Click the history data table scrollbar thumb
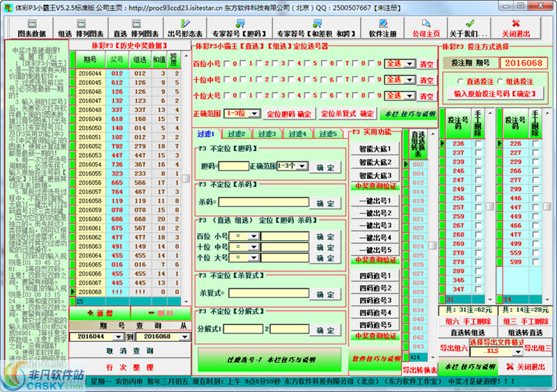The image size is (557, 392). point(186,178)
